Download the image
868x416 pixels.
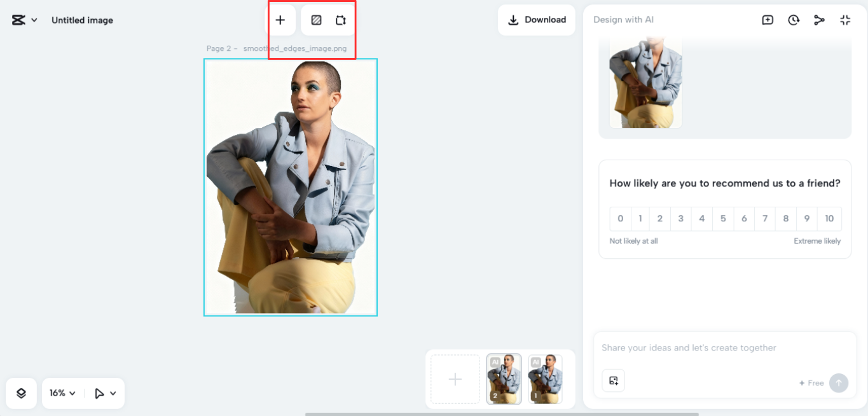pos(537,20)
